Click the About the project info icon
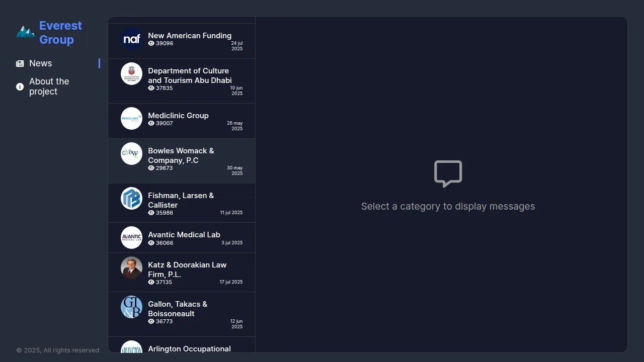This screenshot has height=362, width=644. (x=20, y=86)
